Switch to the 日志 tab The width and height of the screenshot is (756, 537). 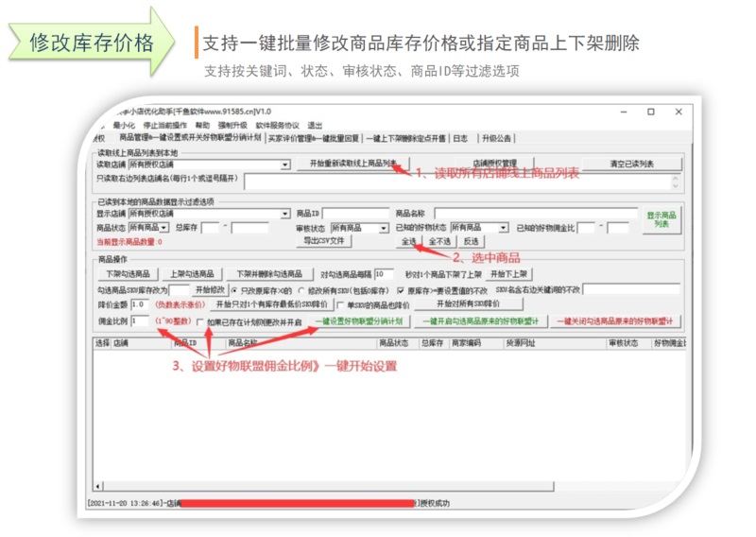tap(459, 138)
